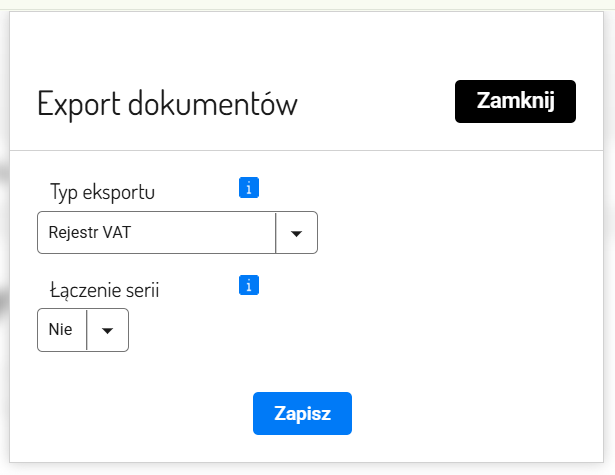
Task: Click the blue Zapisz button
Action: coord(302,413)
